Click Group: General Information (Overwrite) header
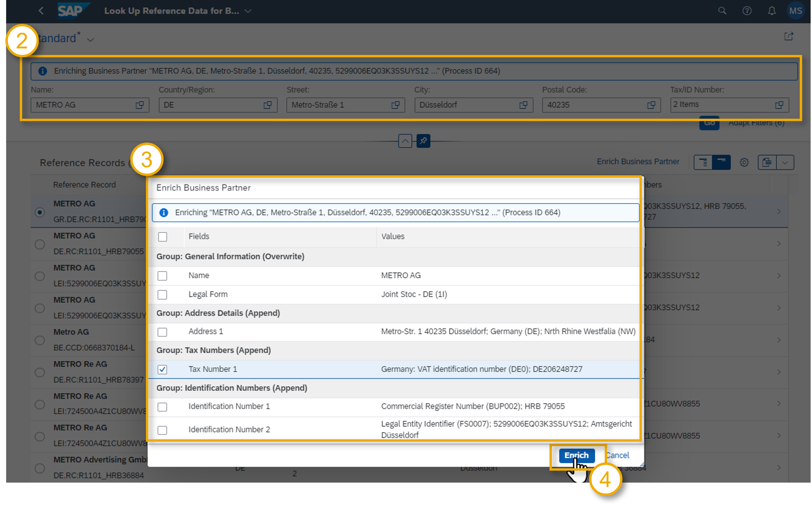The width and height of the screenshot is (812, 515). point(230,256)
